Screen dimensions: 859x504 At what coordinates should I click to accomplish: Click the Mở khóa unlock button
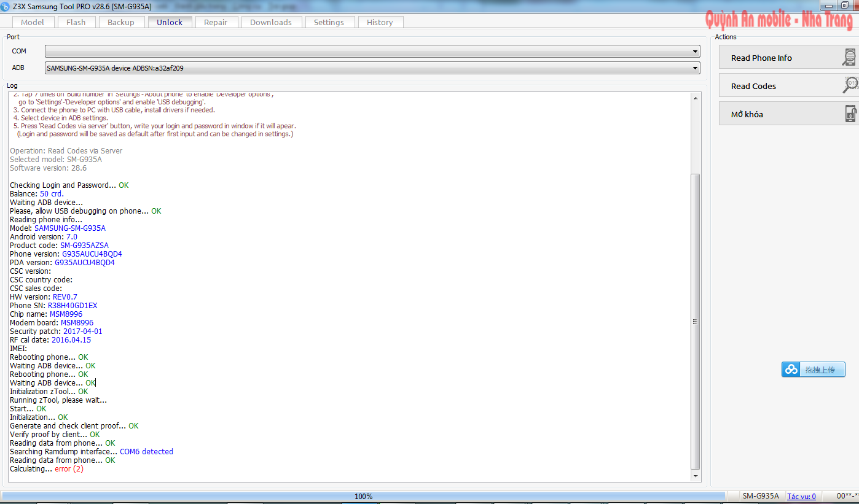[x=788, y=114]
